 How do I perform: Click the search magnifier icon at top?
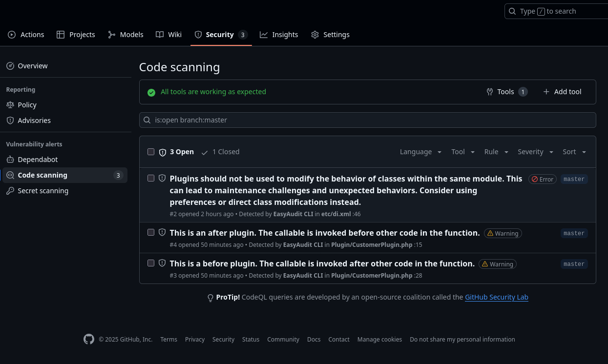pyautogui.click(x=512, y=11)
